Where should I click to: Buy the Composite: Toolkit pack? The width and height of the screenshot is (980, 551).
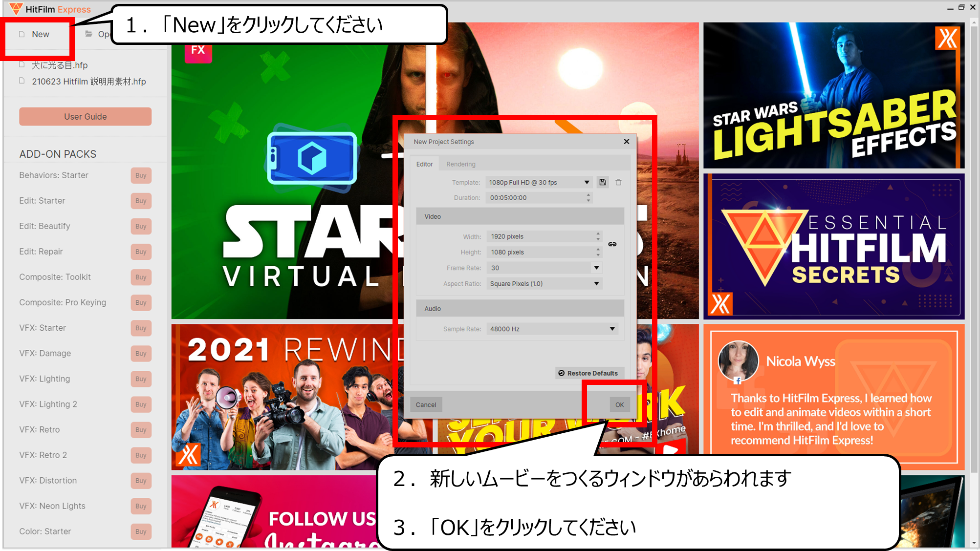point(141,277)
